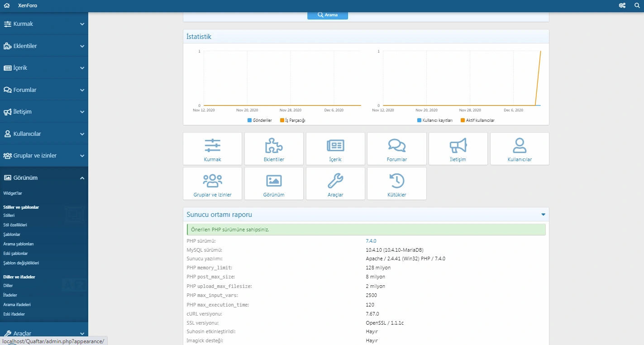Open the İletişim megaphone tile
The width and height of the screenshot is (644, 345).
coord(458,149)
